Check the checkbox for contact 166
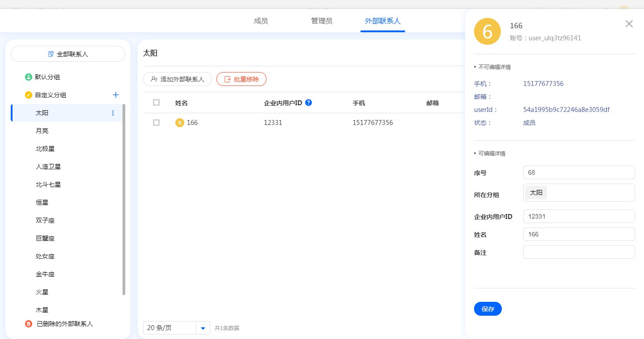This screenshot has height=339, width=644. 156,123
